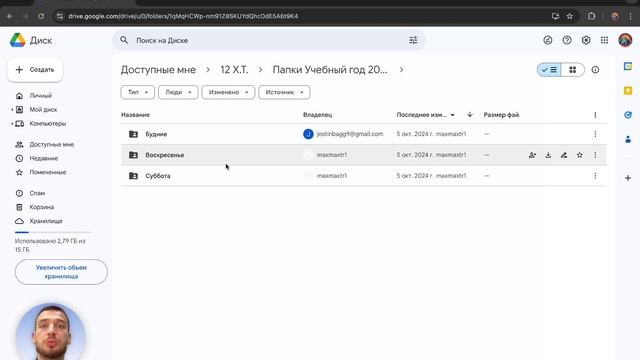Open Помеченные in sidebar
Screen dimensions: 640x360
click(x=48, y=172)
